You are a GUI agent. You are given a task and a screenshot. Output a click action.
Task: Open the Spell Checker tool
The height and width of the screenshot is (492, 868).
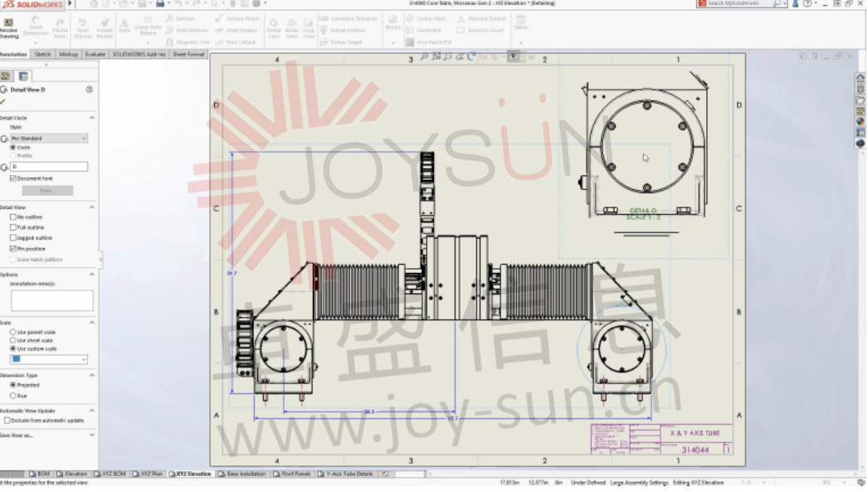pyautogui.click(x=83, y=25)
